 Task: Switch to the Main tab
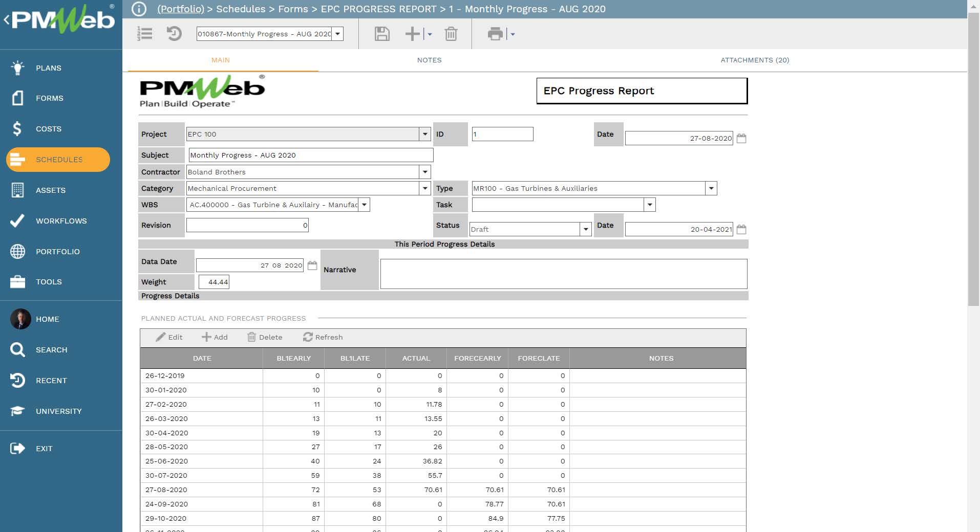221,60
